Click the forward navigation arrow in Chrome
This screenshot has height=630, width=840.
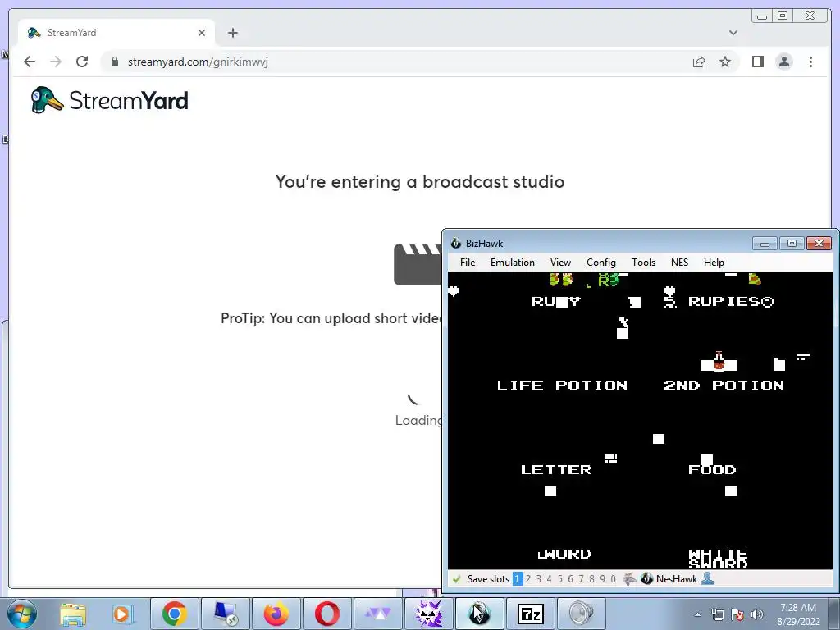coord(56,62)
